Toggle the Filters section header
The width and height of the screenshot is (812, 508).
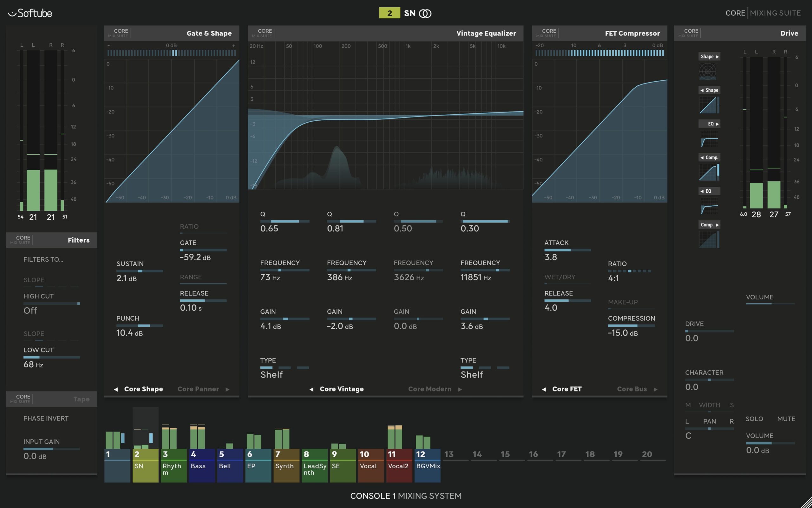(52, 240)
